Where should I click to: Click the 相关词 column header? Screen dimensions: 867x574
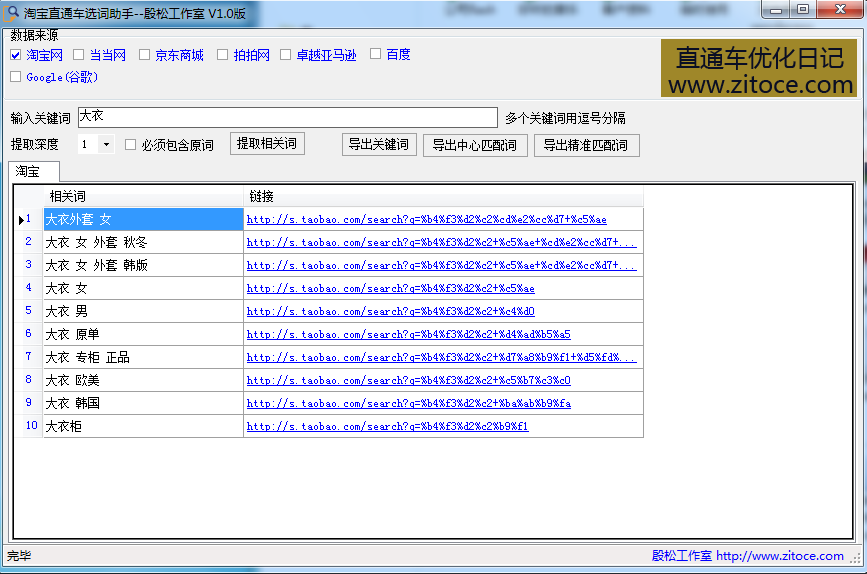coord(143,196)
